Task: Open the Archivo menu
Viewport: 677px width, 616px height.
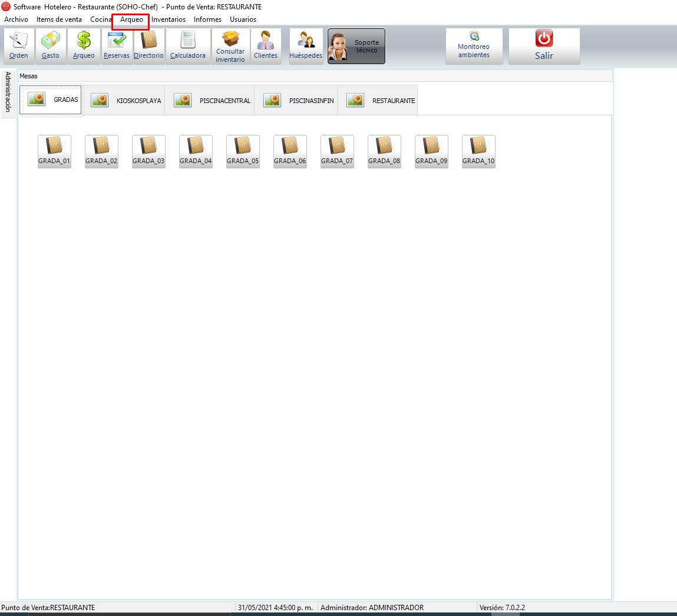Action: [x=16, y=19]
